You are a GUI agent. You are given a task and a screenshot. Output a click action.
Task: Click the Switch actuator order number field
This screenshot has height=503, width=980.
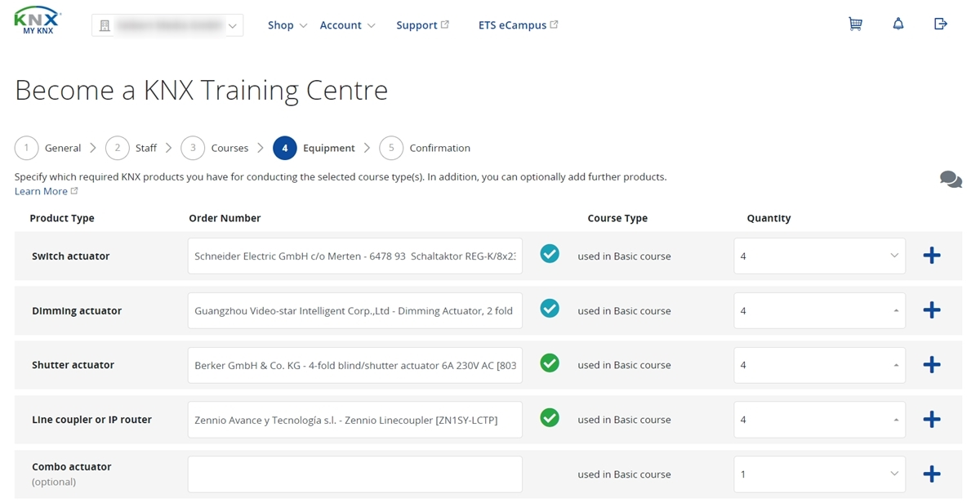355,256
